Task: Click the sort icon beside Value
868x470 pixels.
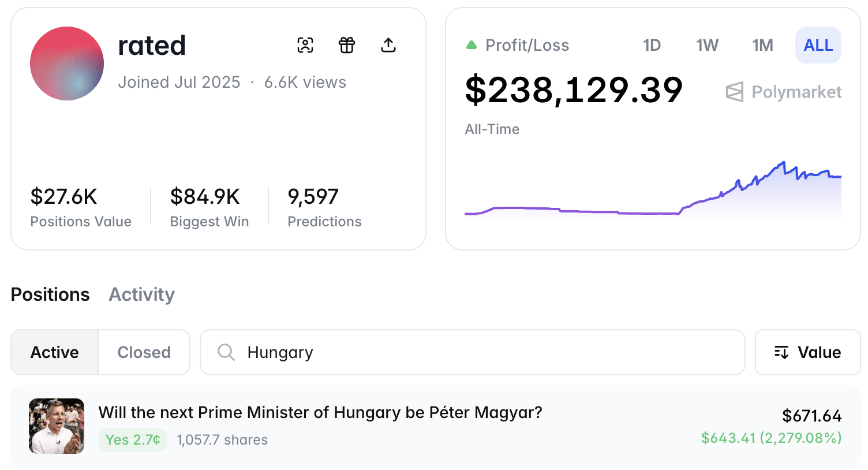Action: [781, 352]
